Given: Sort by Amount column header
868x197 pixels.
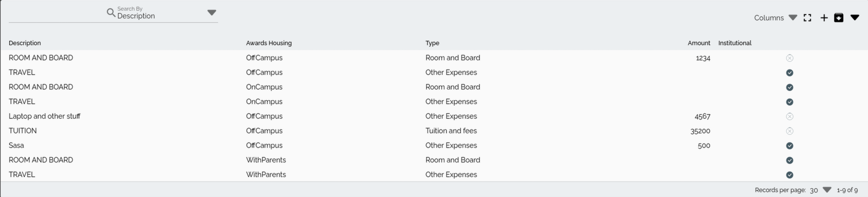Looking at the screenshot, I should coord(699,43).
